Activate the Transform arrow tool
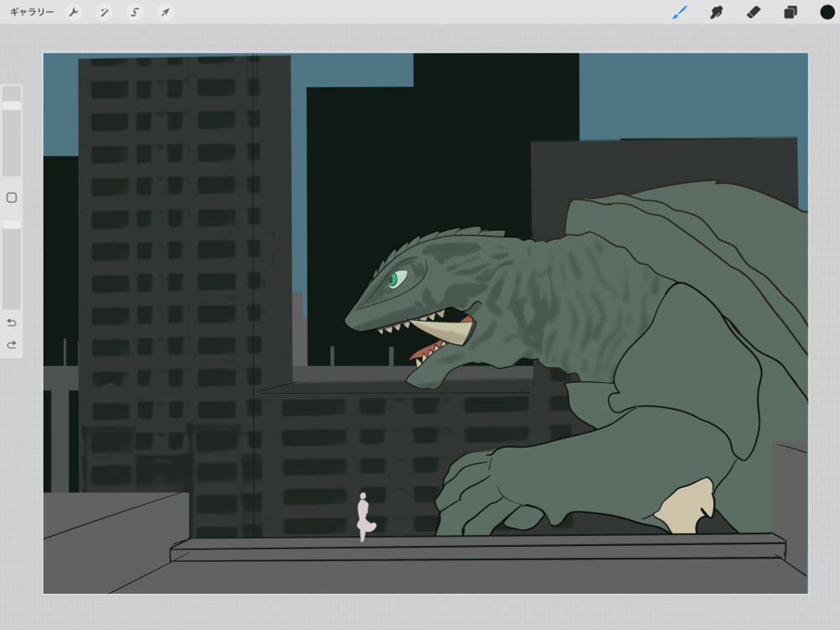The image size is (840, 630). tap(165, 13)
